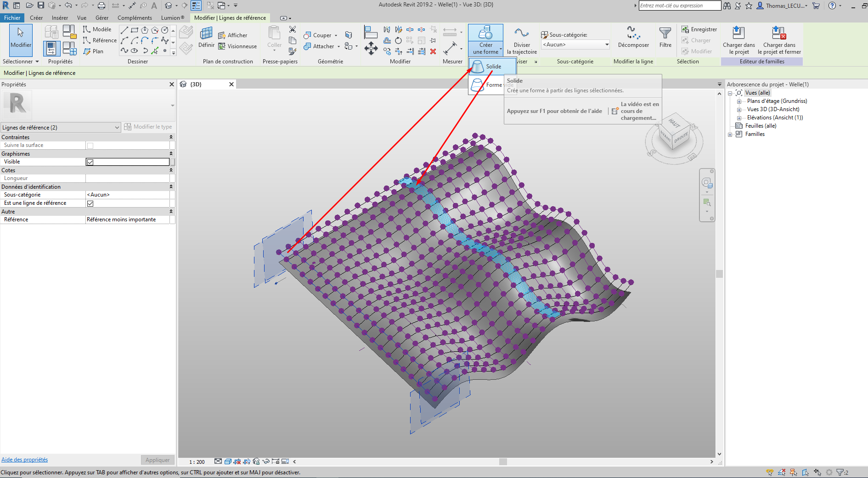
Task: Expand the Familles tree node
Action: point(730,135)
